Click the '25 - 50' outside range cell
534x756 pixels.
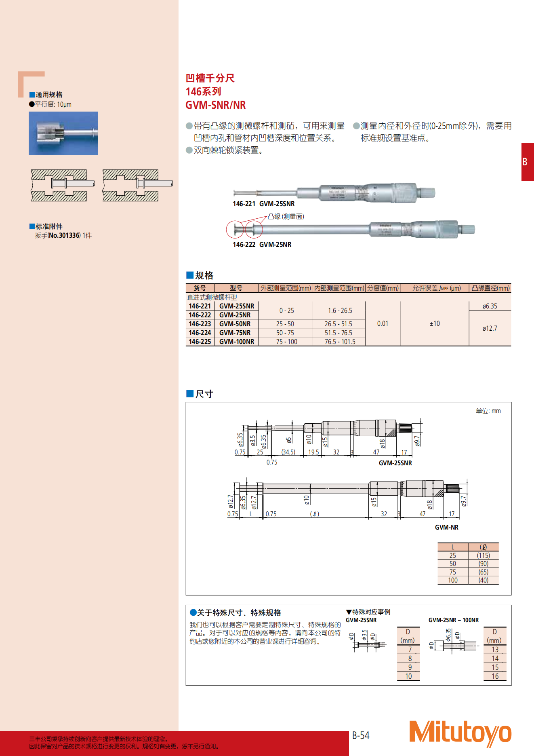(x=285, y=324)
